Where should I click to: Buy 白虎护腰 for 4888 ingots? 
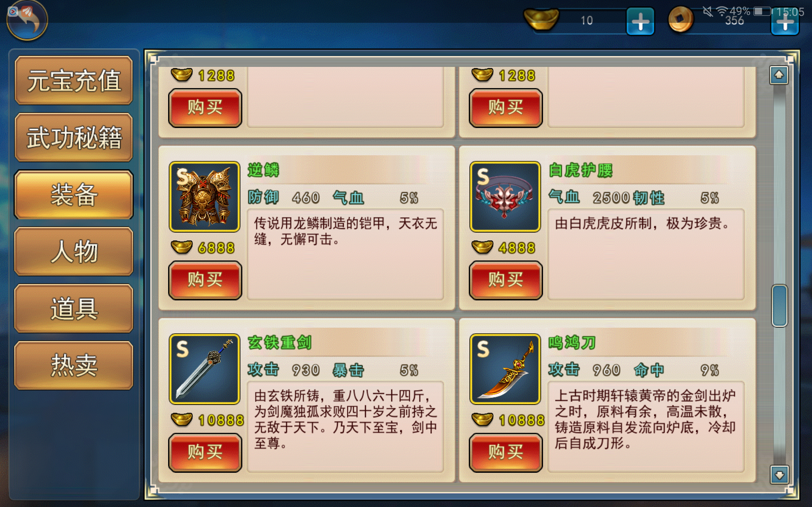(x=506, y=280)
